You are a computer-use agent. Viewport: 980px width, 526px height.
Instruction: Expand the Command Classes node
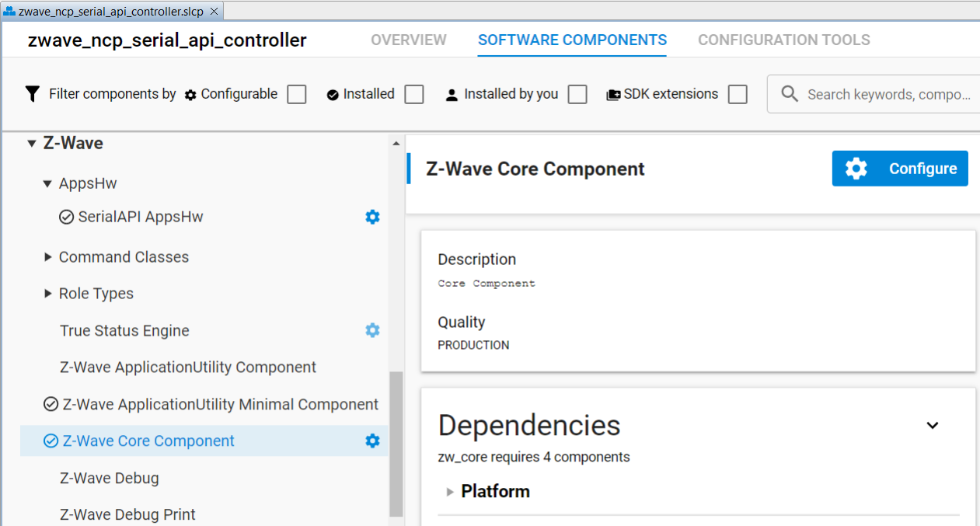coord(47,257)
